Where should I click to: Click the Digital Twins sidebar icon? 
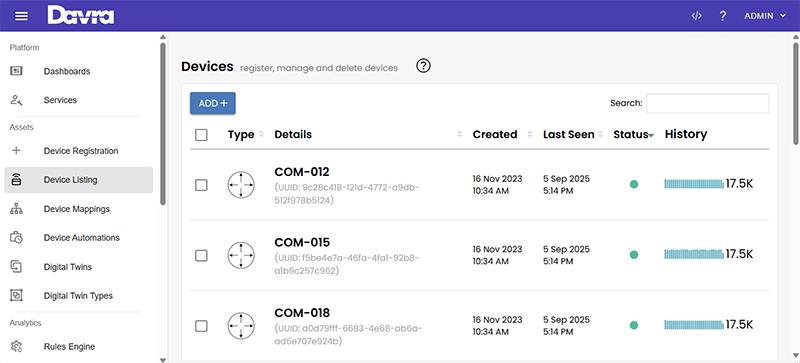click(16, 267)
